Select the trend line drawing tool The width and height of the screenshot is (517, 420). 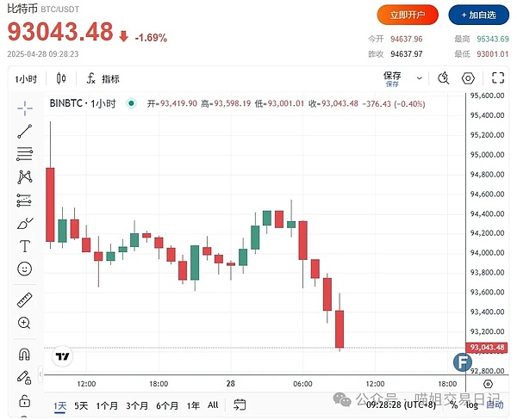pos(24,132)
